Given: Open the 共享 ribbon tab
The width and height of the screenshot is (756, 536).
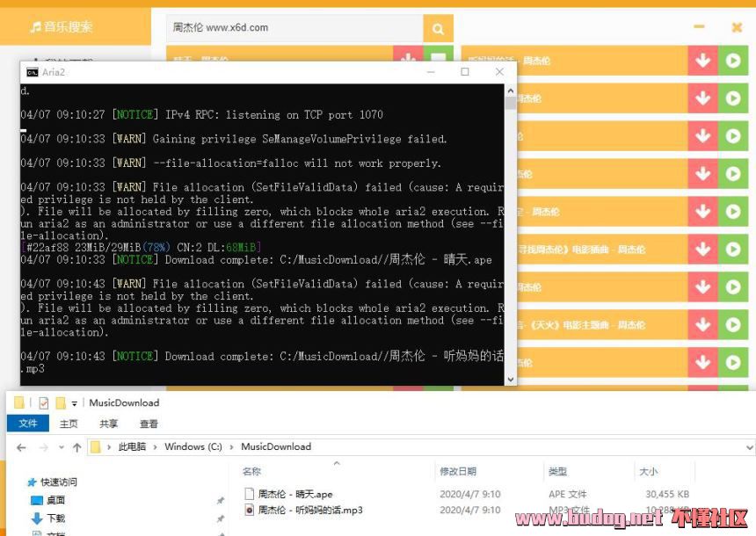Looking at the screenshot, I should pyautogui.click(x=108, y=424).
